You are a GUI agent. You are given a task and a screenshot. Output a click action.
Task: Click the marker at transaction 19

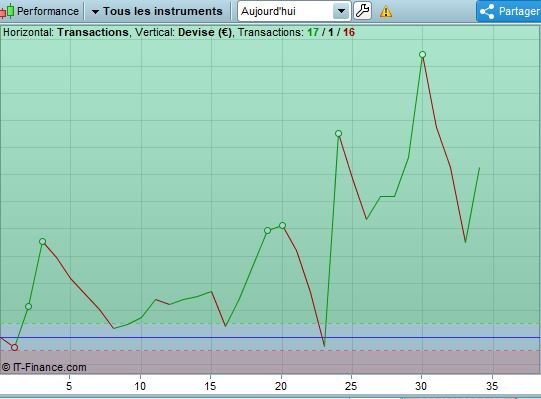(x=267, y=230)
